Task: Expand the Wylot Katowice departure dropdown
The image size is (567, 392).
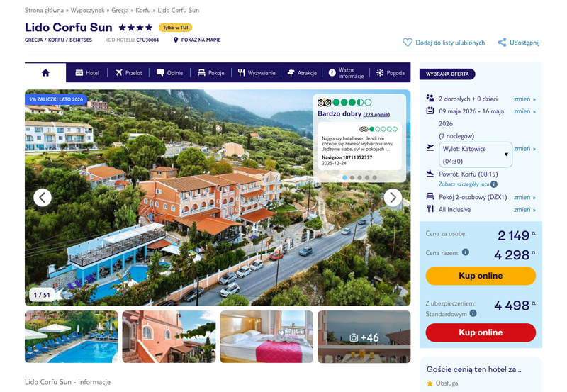Action: tap(475, 155)
